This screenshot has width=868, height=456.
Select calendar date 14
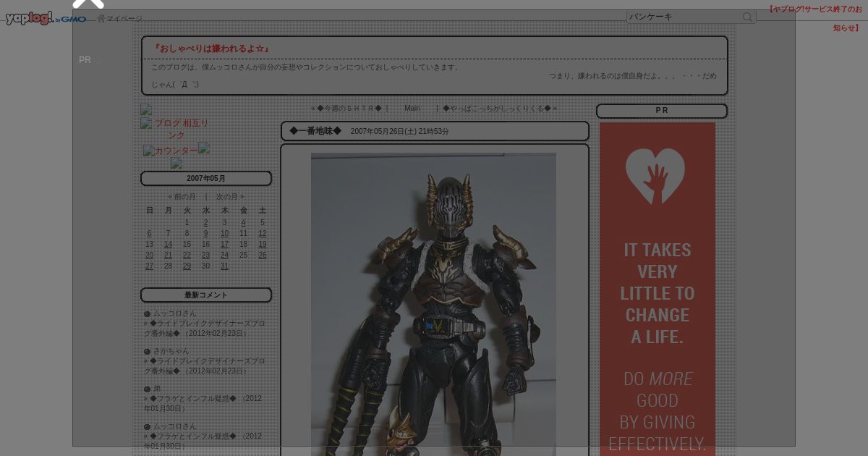[x=168, y=245]
